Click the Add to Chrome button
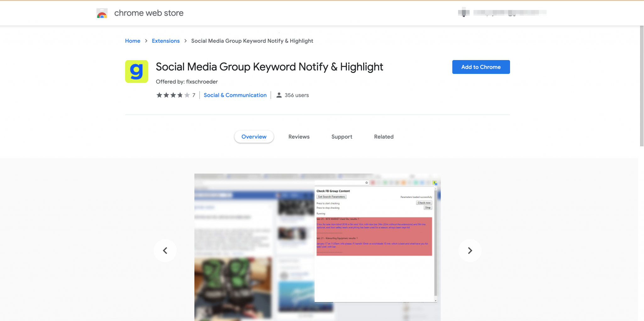 (480, 67)
